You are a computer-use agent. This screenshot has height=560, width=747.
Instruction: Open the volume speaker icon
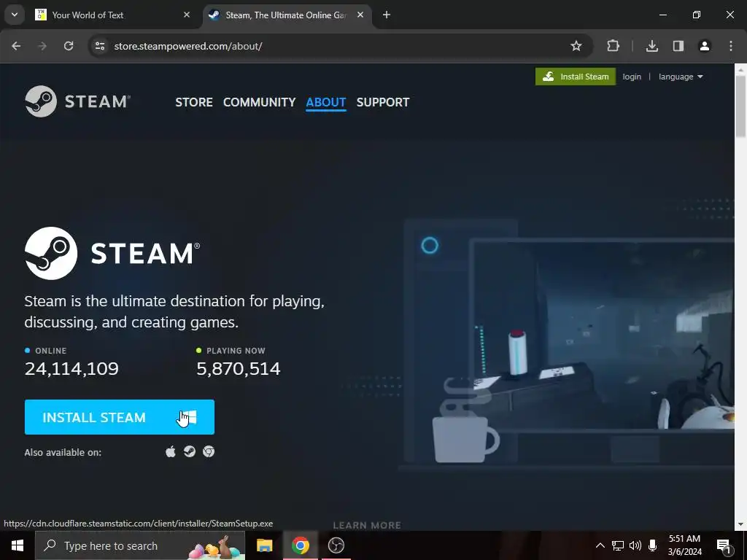click(x=635, y=545)
